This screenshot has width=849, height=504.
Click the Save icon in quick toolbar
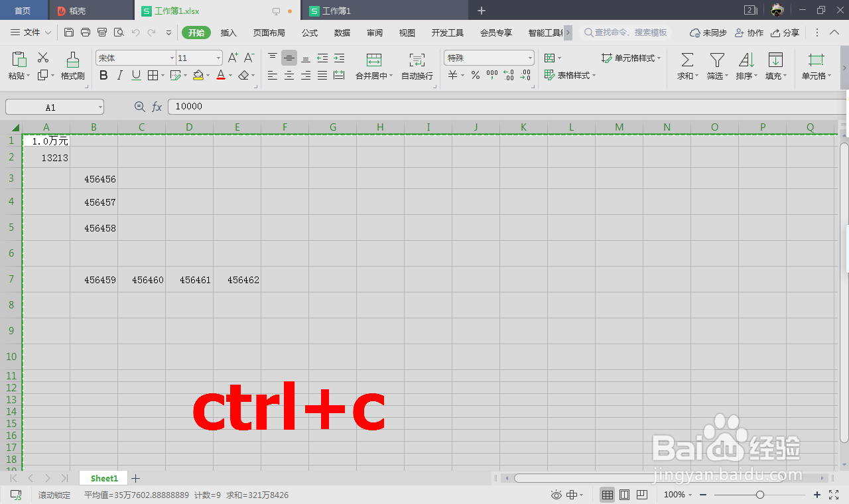69,32
